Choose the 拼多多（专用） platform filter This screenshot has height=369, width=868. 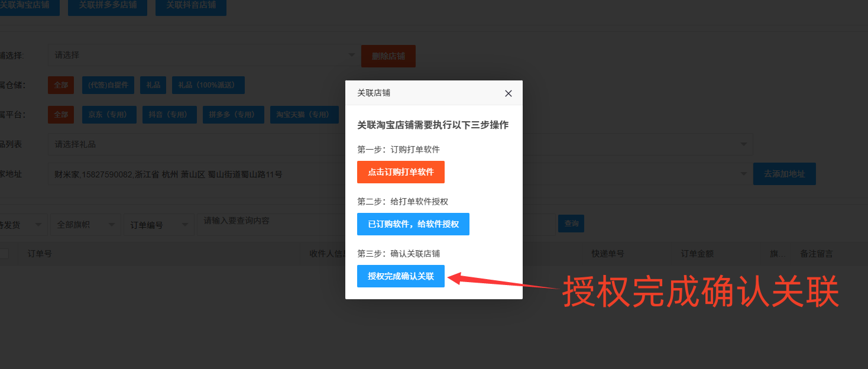[233, 115]
